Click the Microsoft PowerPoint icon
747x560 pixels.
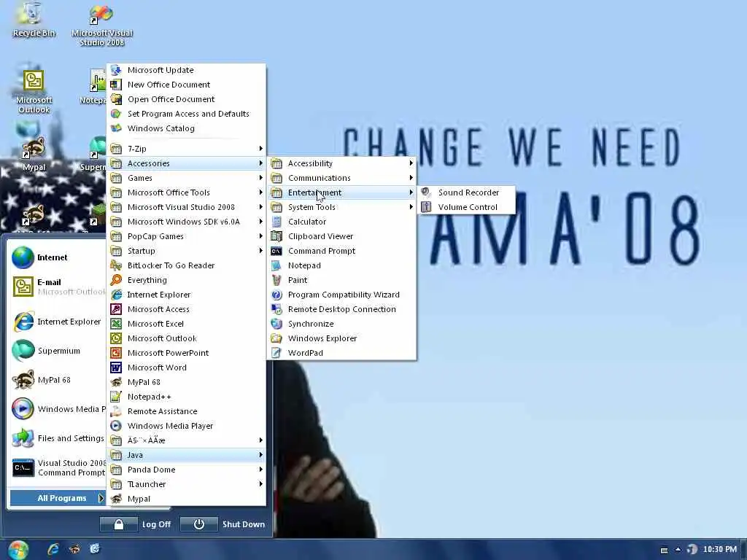(x=116, y=353)
